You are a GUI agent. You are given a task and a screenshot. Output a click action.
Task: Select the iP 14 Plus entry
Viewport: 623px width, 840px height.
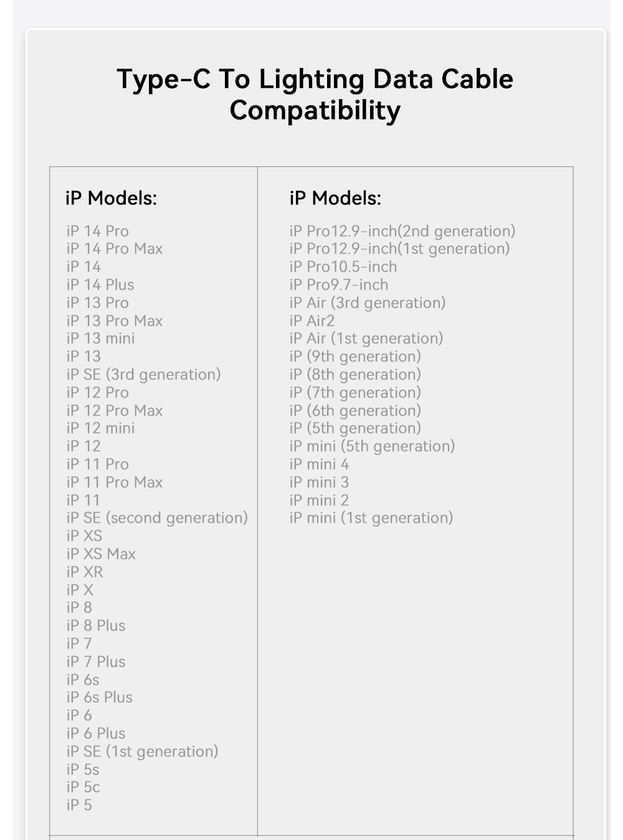[x=100, y=285]
